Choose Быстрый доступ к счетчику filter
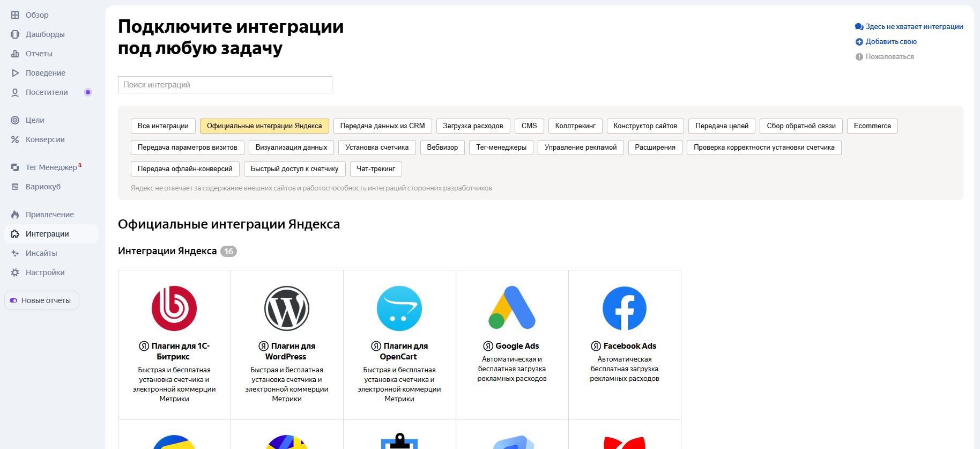This screenshot has width=980, height=449. click(294, 169)
